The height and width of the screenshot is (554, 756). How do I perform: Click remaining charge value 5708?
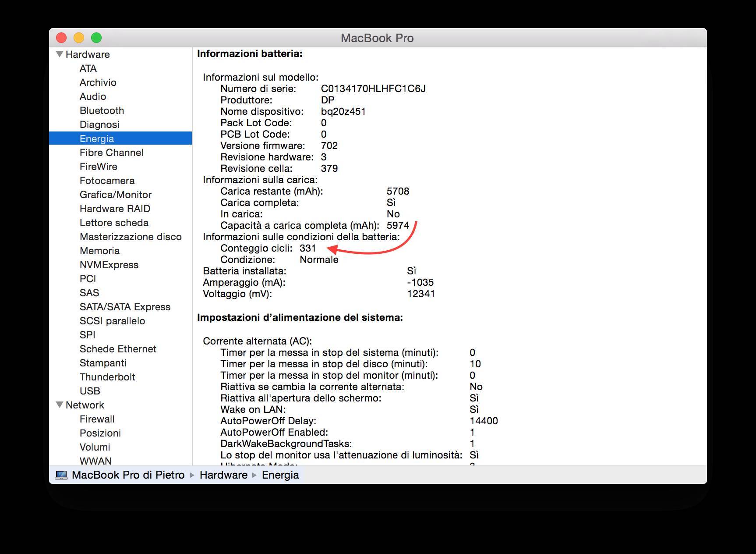(398, 191)
